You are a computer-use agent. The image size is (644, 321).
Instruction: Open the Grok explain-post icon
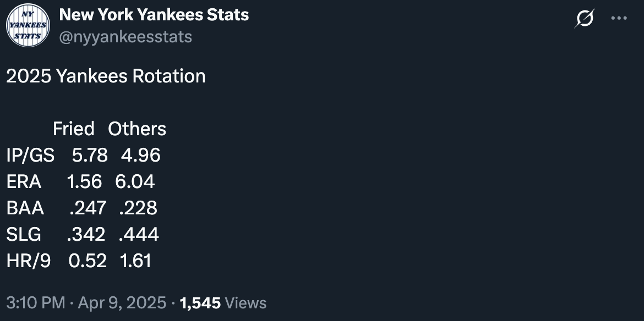[x=585, y=19]
